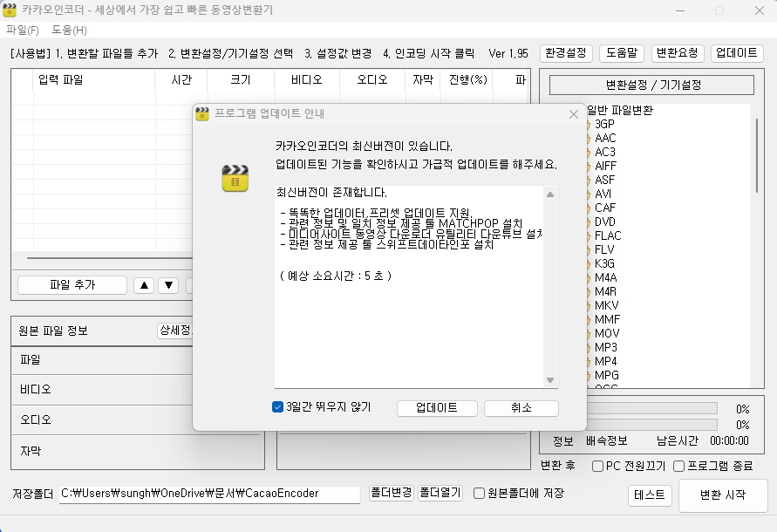Select the CAF preset
Viewport: 777px width, 532px height.
(604, 208)
